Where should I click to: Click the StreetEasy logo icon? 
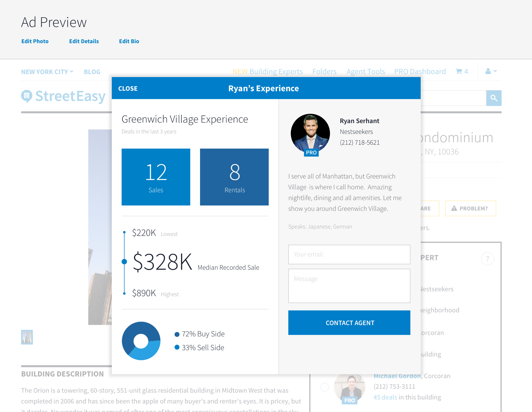(27, 96)
